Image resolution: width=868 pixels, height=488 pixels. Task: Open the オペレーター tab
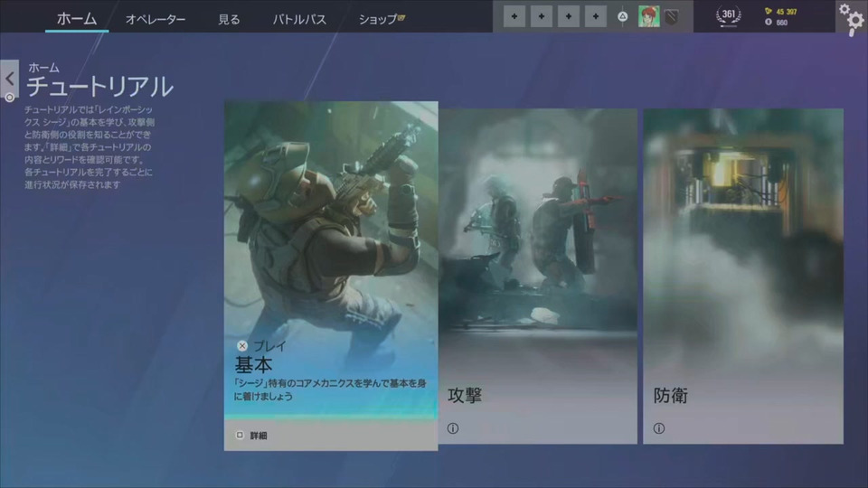156,19
